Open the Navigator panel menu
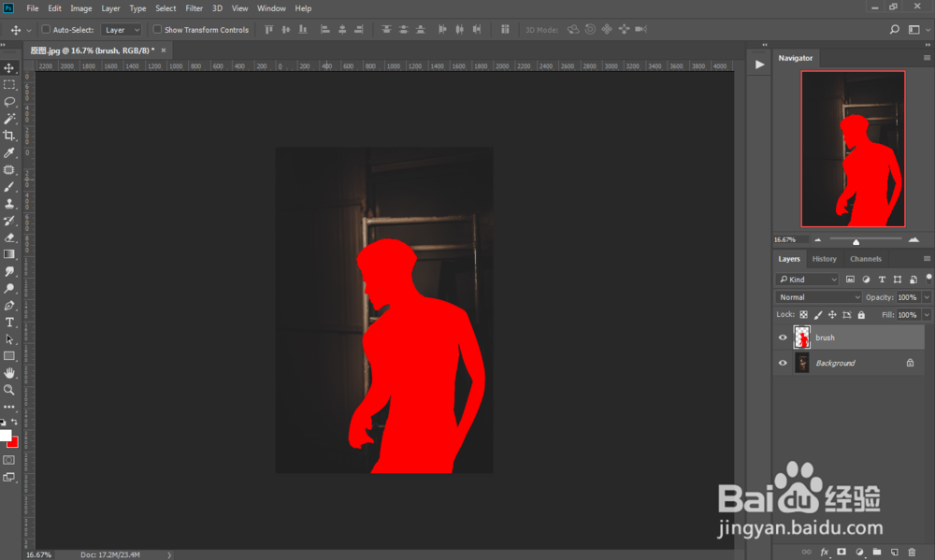935x560 pixels. 927,58
